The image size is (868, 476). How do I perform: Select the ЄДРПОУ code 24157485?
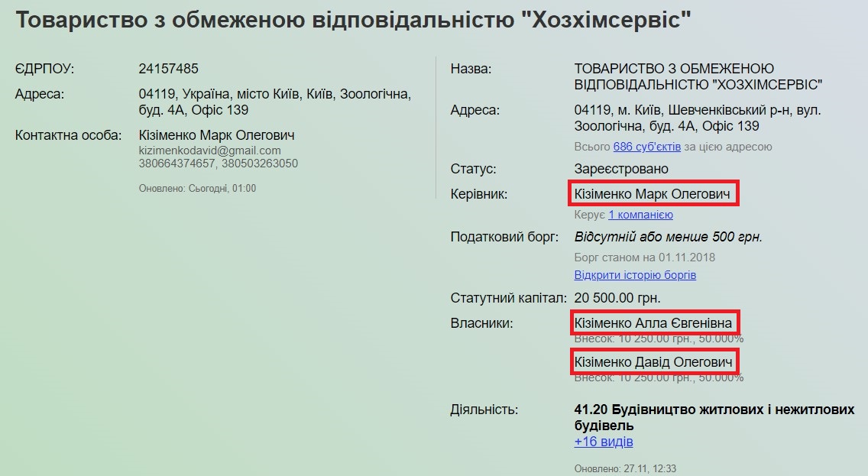[x=168, y=69]
